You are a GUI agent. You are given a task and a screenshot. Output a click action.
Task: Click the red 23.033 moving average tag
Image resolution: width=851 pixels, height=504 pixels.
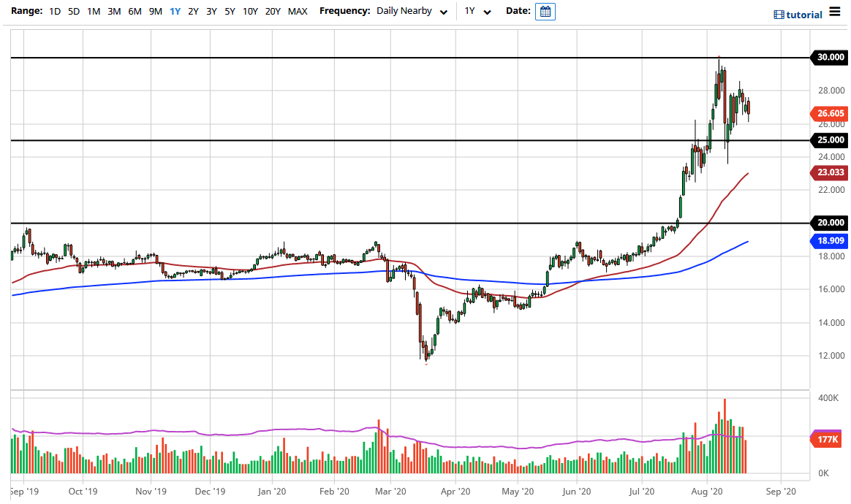(828, 173)
